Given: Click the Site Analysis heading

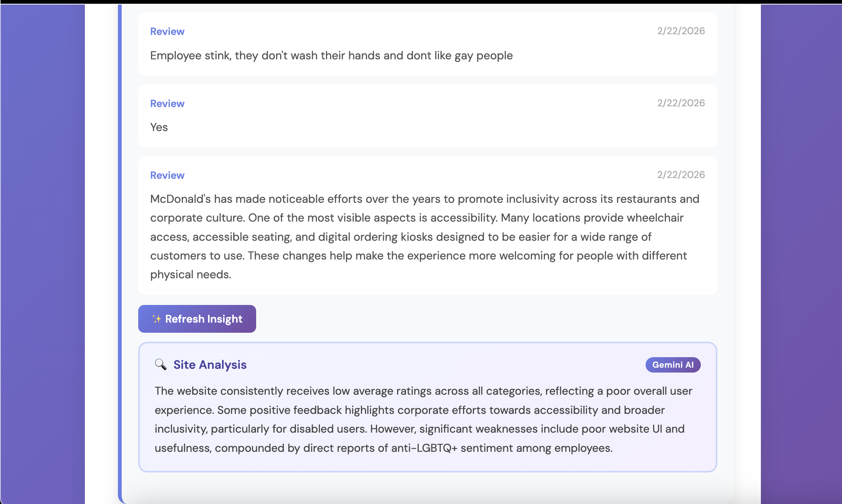Looking at the screenshot, I should (x=210, y=365).
